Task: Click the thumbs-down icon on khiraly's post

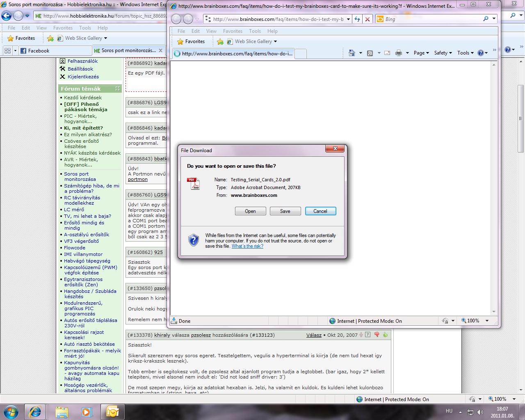Action: [377, 335]
